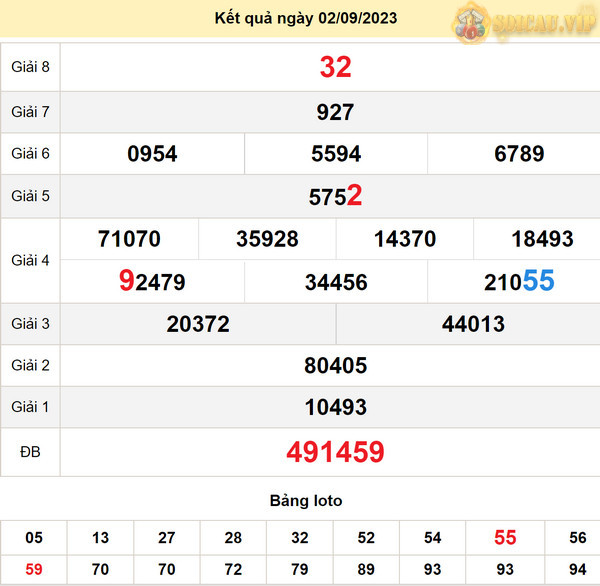Screen dimensions: 600x586
Task: Click loto table cell 52
Action: pyautogui.click(x=366, y=538)
